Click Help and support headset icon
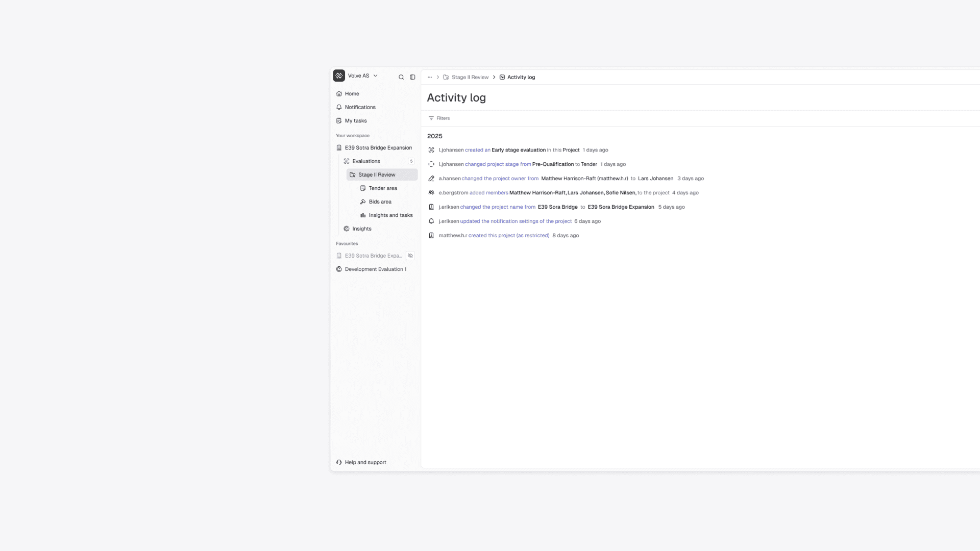980x551 pixels. pos(339,462)
